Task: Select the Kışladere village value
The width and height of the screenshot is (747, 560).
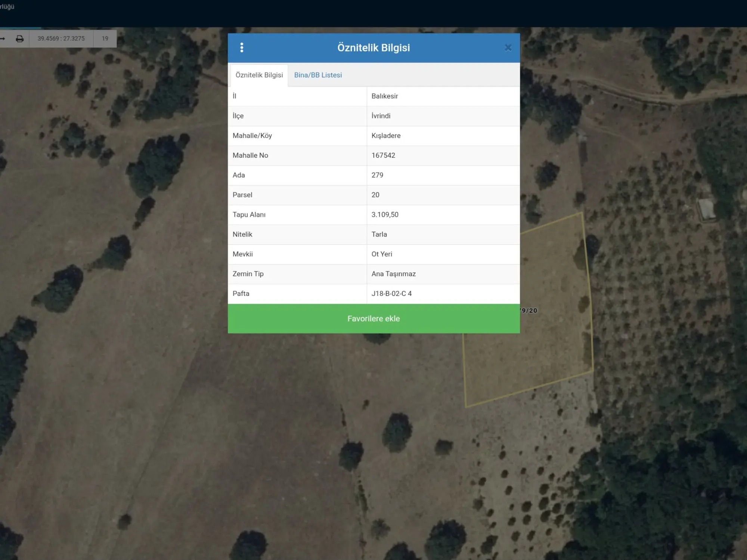Action: point(386,136)
